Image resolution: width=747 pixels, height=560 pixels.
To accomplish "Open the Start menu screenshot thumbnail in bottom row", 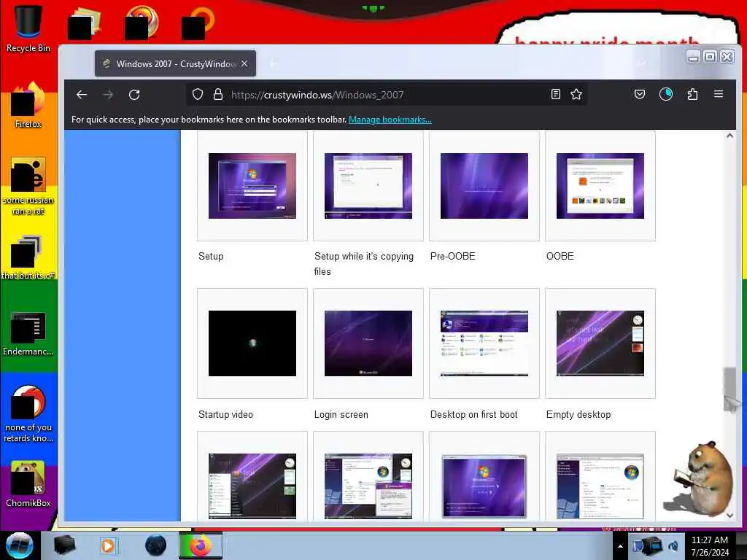I will click(252, 486).
